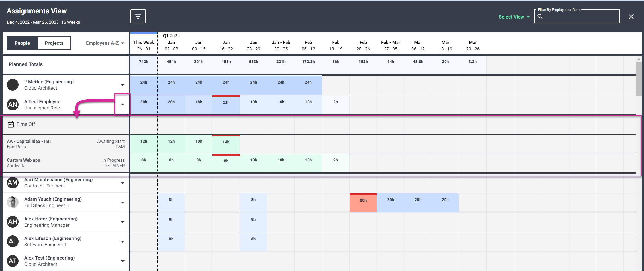Switch to the Projects tab
The width and height of the screenshot is (644, 271).
coord(54,43)
